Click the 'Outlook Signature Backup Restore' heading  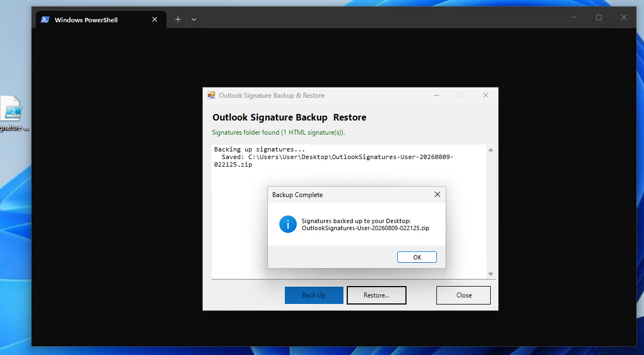289,117
